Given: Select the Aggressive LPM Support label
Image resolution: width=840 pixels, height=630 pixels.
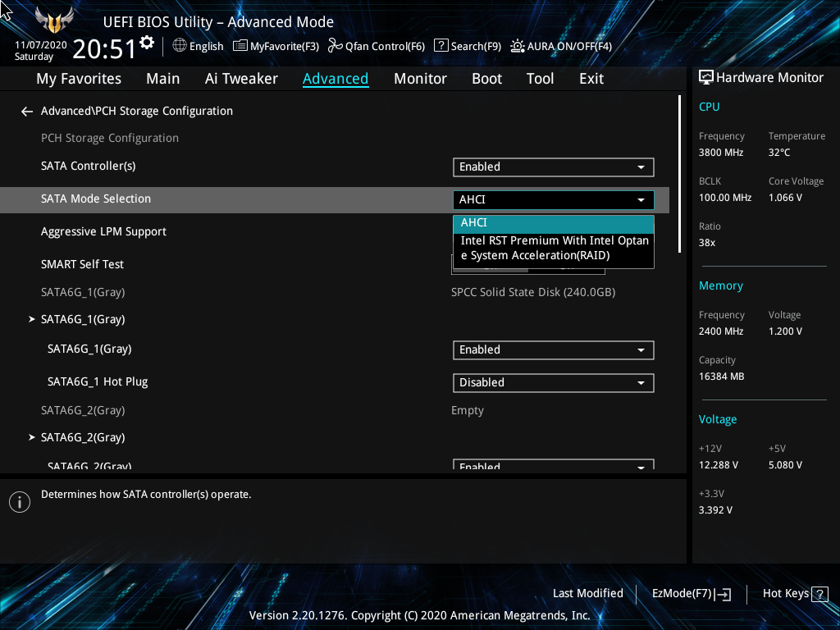Looking at the screenshot, I should tap(103, 232).
